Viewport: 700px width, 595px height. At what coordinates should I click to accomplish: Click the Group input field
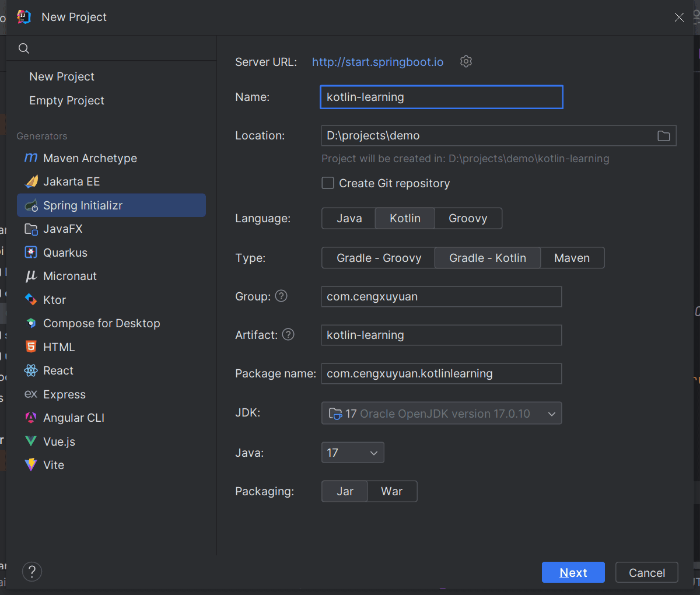[442, 296]
